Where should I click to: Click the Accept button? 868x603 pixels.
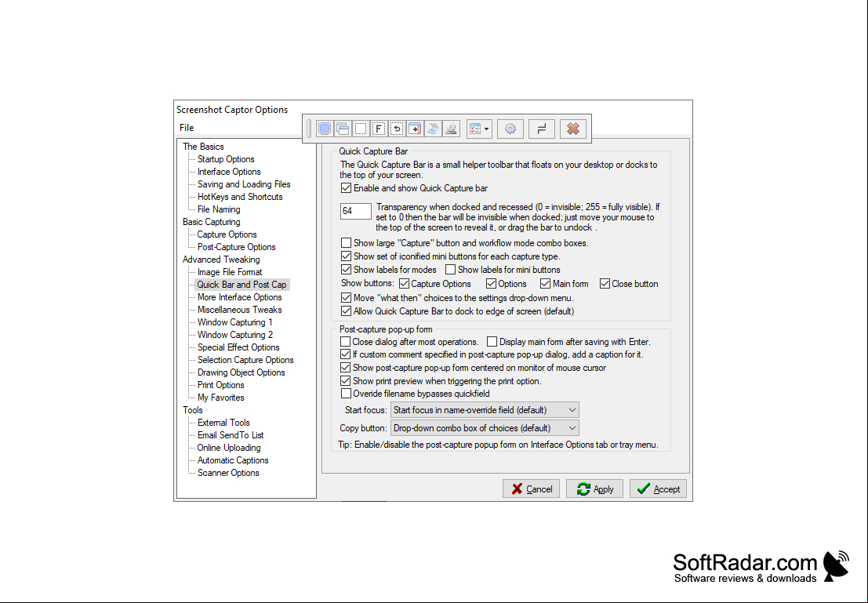(658, 489)
